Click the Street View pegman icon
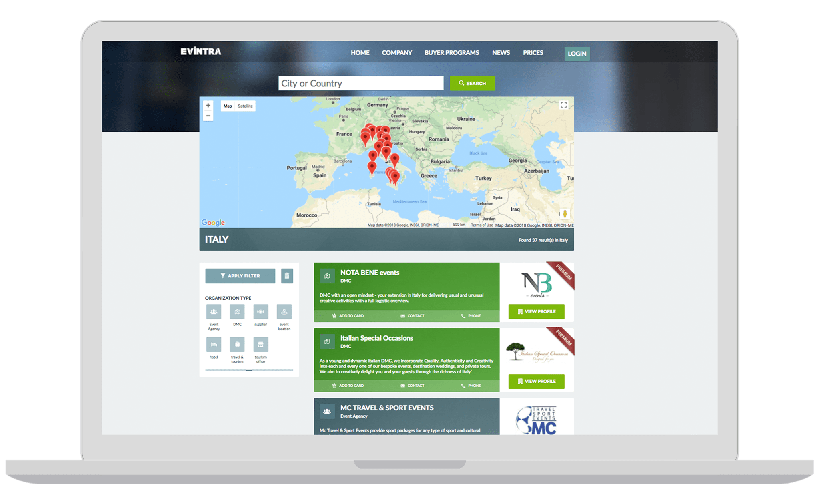819x504 pixels. coord(565,214)
